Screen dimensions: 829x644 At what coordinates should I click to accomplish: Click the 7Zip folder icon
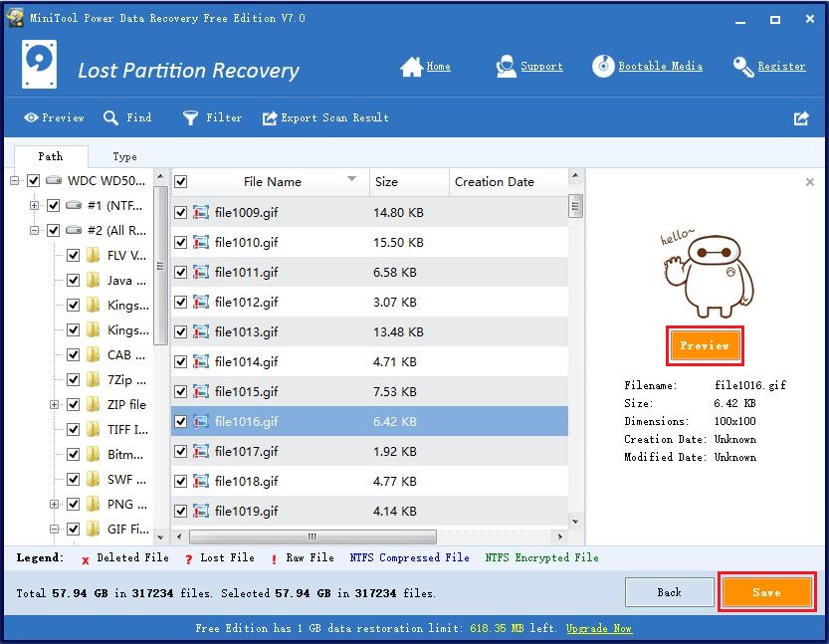pos(94,379)
